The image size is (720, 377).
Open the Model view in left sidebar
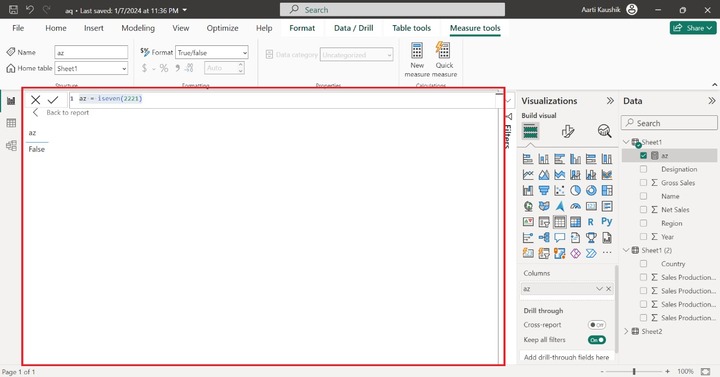(x=11, y=146)
